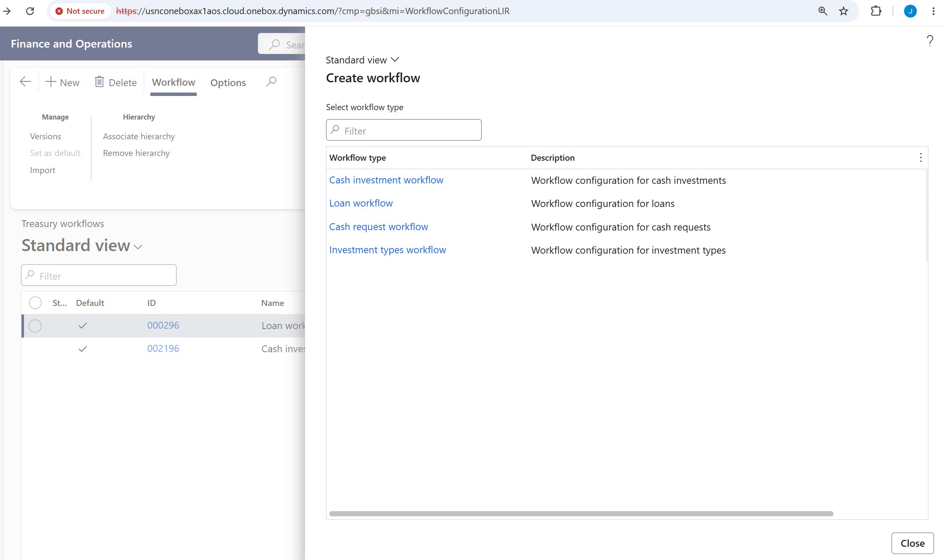
Task: Click 'Workflow configuration for cash requests' description
Action: [621, 227]
